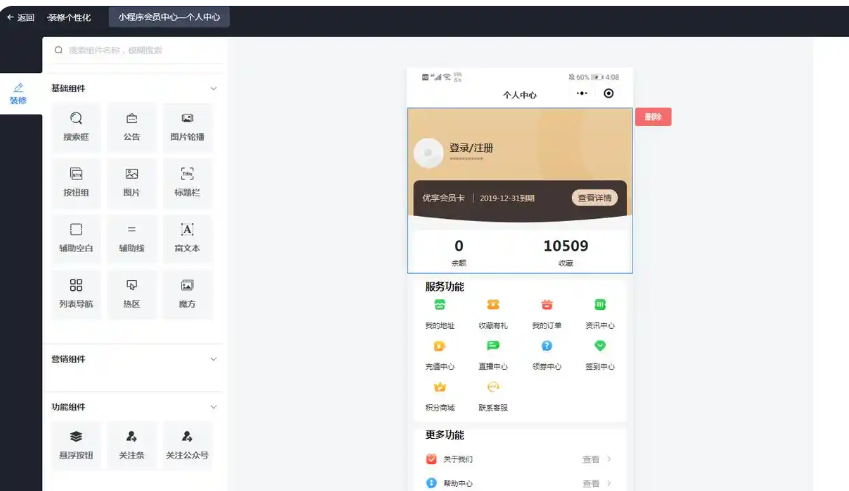Click the red 删除 delete button
This screenshot has height=491, width=849.
653,117
